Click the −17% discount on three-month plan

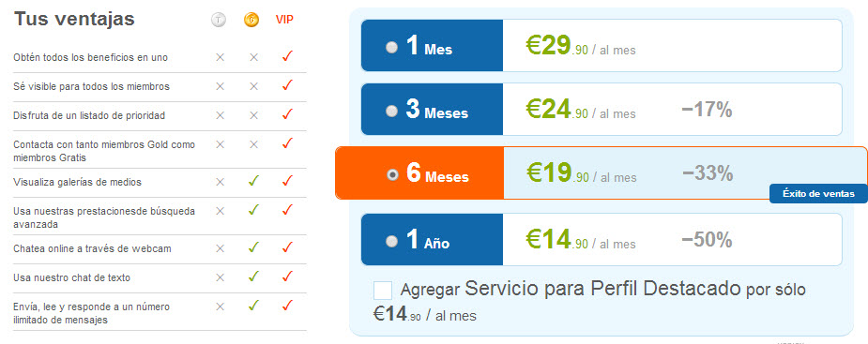point(707,110)
